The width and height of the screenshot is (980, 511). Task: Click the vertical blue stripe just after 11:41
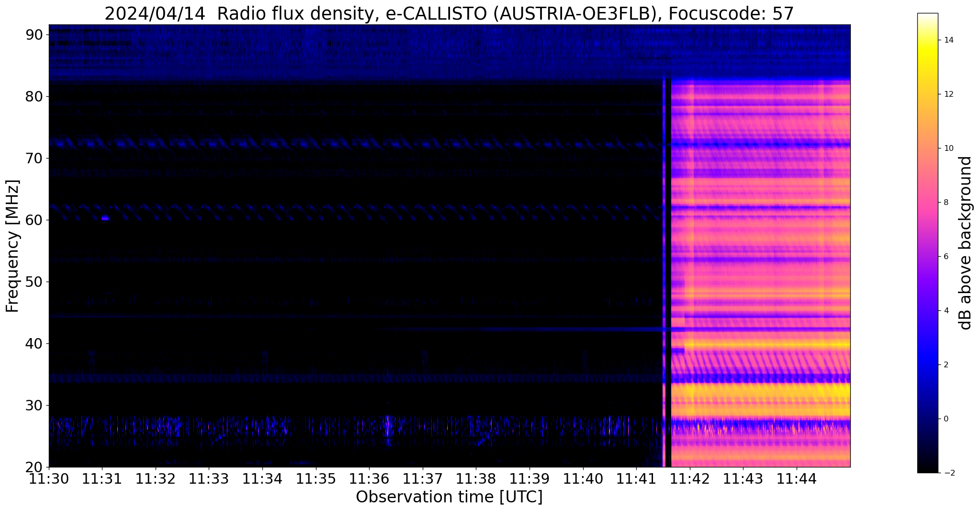click(664, 271)
